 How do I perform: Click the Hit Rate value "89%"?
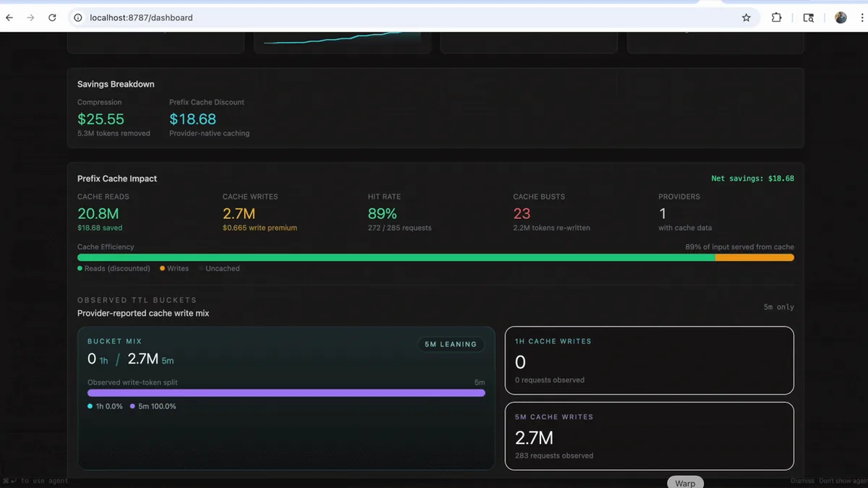coord(382,213)
